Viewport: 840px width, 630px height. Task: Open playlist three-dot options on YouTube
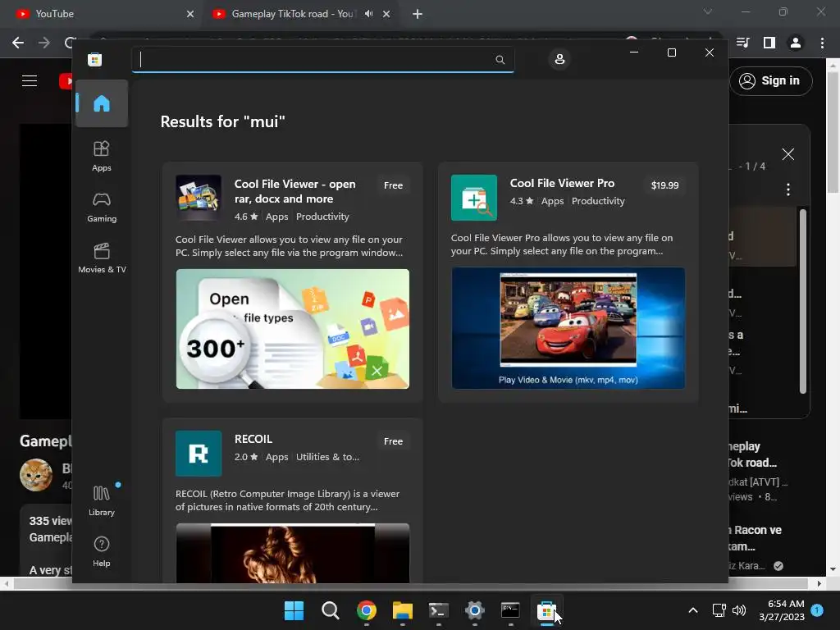tap(788, 189)
